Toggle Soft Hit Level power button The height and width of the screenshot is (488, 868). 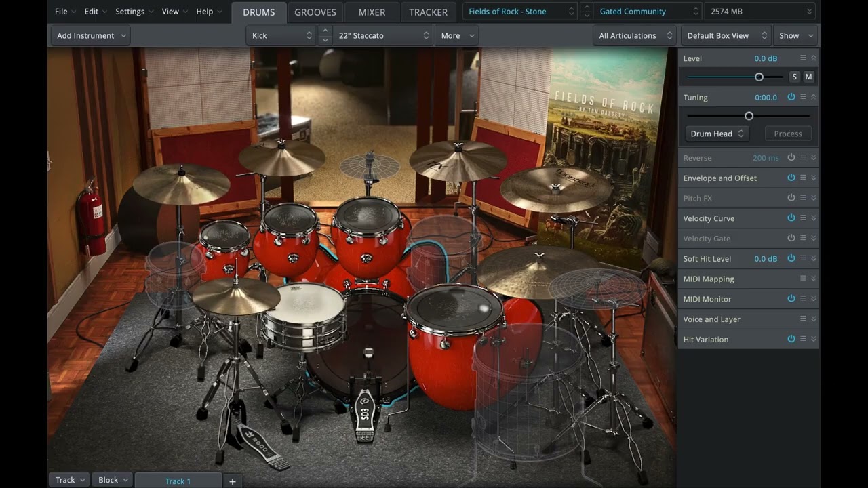pyautogui.click(x=791, y=258)
